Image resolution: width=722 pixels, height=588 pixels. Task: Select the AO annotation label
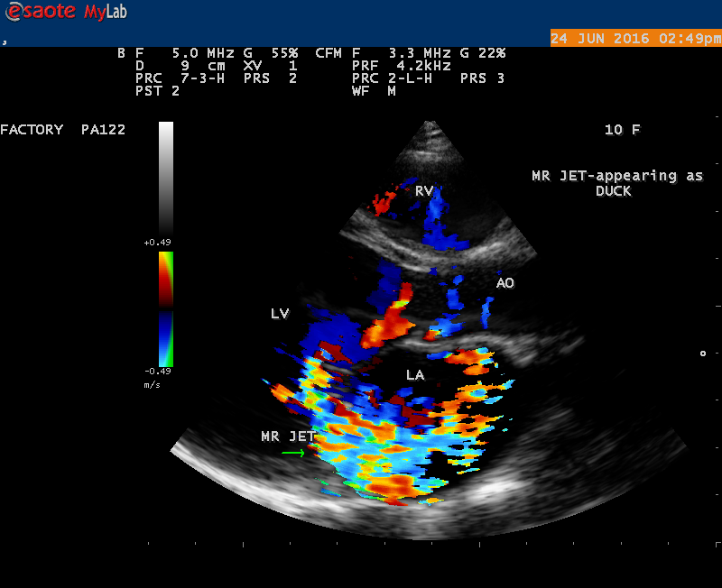tap(504, 283)
